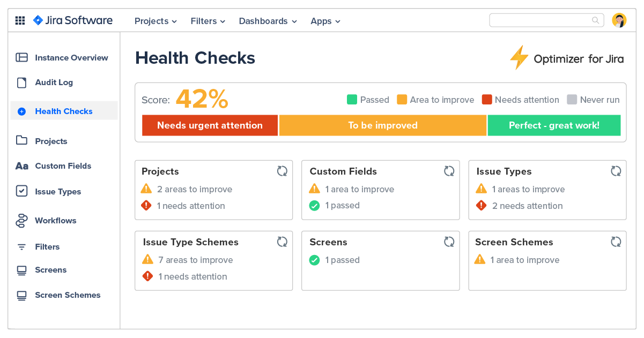Click Projects card warning triangle icon

pos(146,189)
